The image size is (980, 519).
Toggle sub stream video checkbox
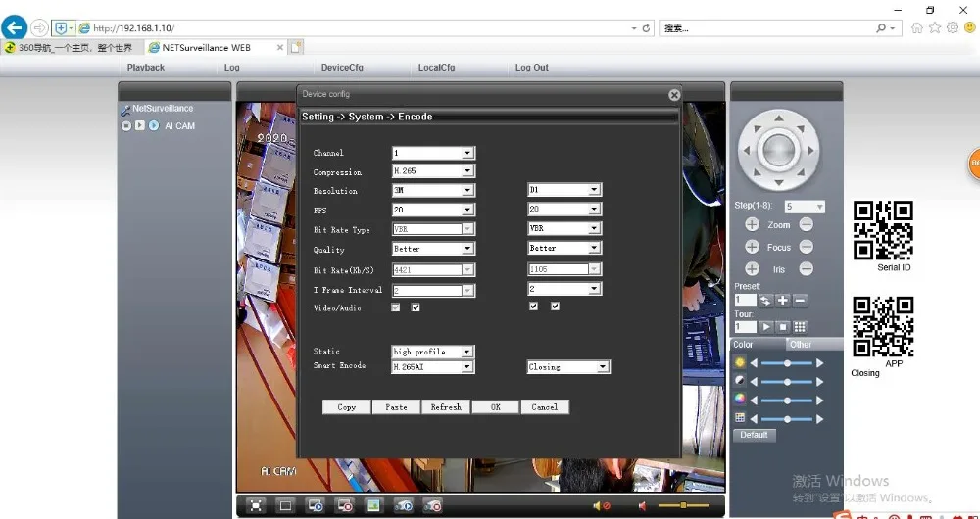tap(533, 307)
